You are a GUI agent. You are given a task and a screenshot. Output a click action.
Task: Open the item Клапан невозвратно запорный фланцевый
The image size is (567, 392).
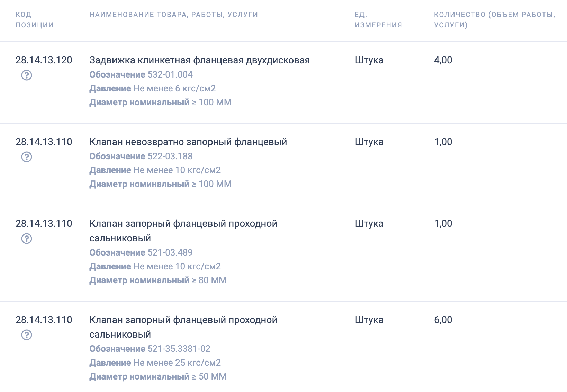[x=188, y=142]
